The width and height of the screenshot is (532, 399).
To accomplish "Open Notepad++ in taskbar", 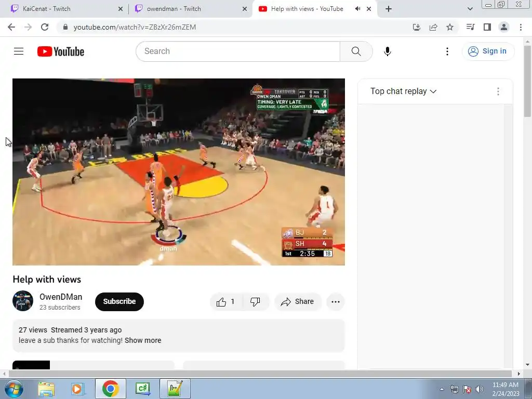I will [175, 389].
